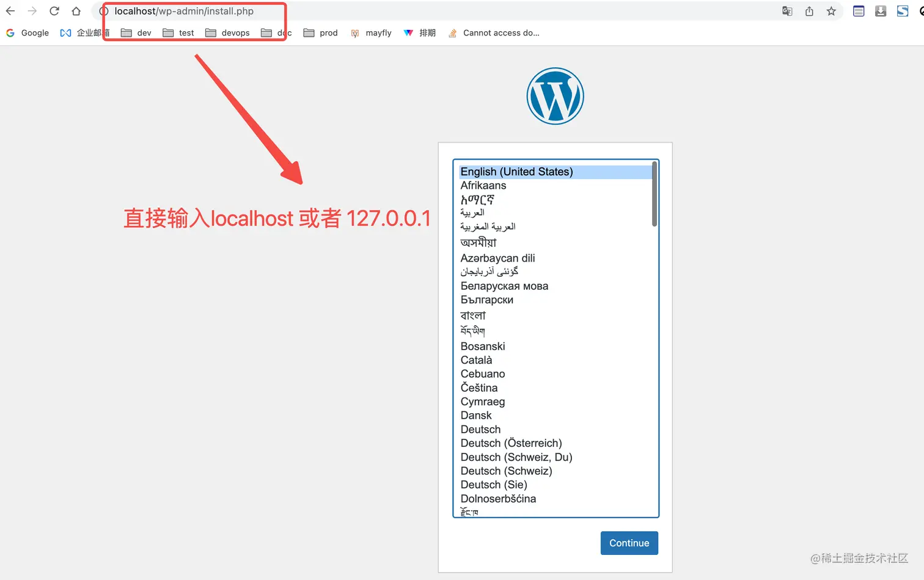Open the doc bookmarks folder
The height and width of the screenshot is (580, 924).
coord(276,33)
